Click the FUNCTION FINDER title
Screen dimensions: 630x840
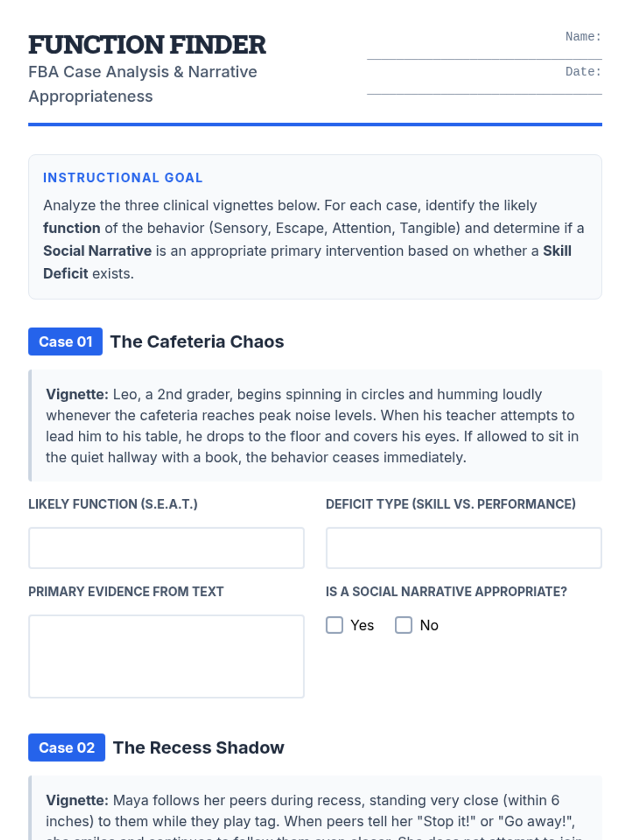pos(147,45)
